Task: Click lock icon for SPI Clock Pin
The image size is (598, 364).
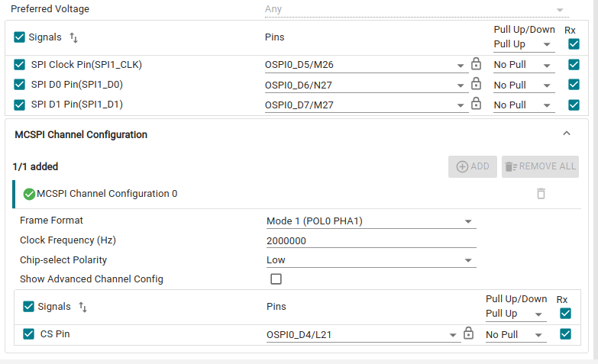Action: (476, 63)
